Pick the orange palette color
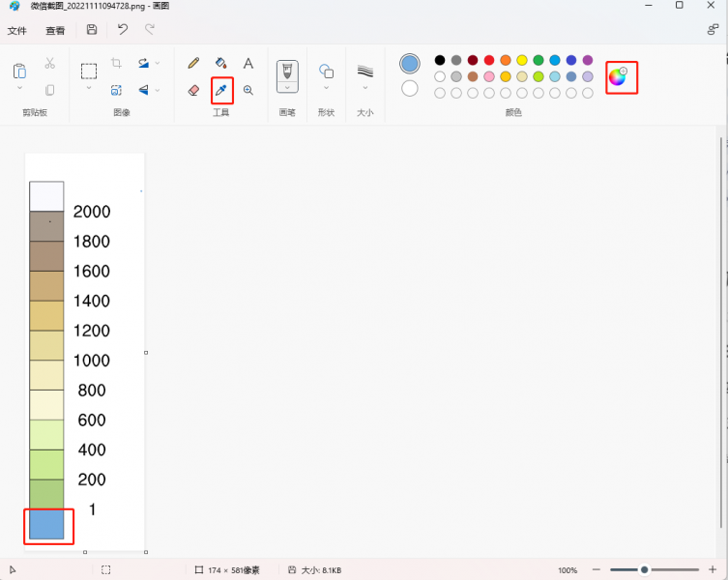Viewport: 728px width, 580px height. tap(506, 60)
